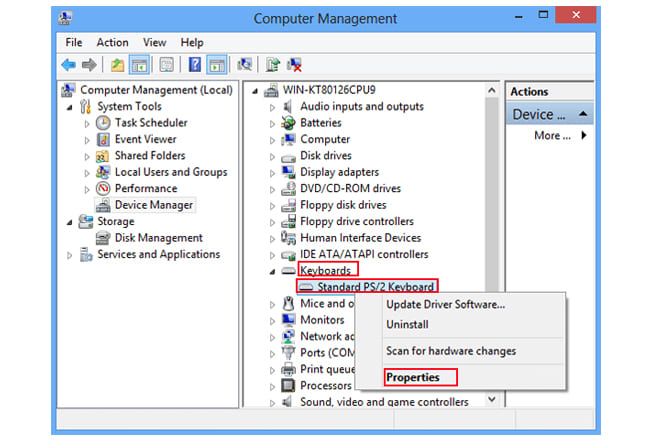Viewport: 650px width, 441px height.
Task: Expand the Display adapters category
Action: [272, 173]
